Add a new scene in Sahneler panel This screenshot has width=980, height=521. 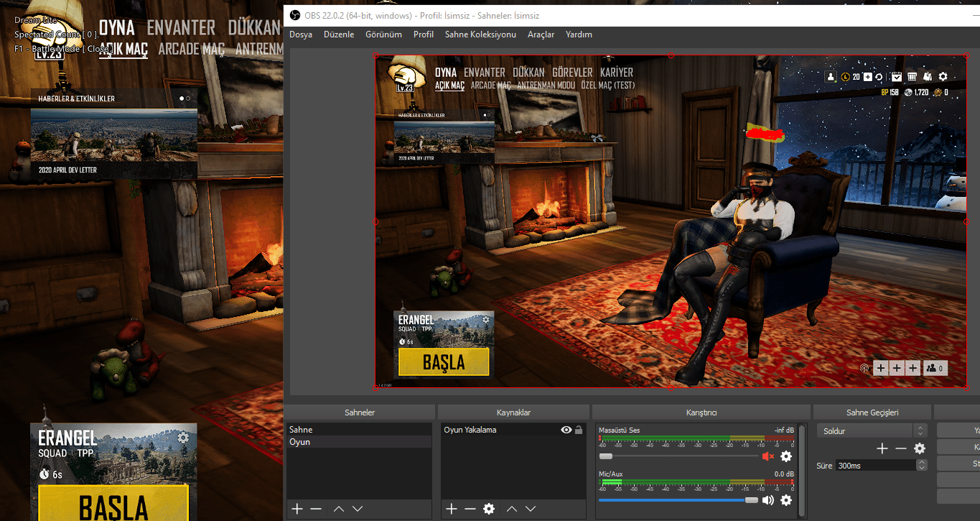(x=297, y=509)
